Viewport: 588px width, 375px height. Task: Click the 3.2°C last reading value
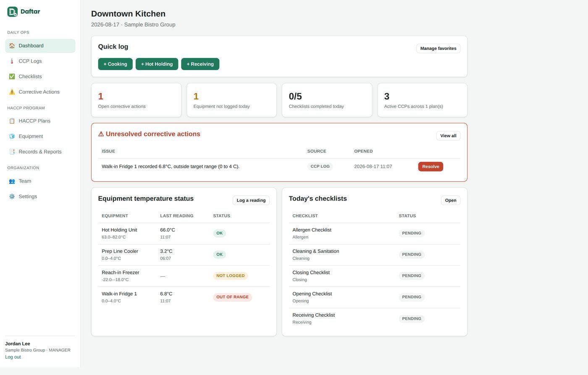[166, 251]
